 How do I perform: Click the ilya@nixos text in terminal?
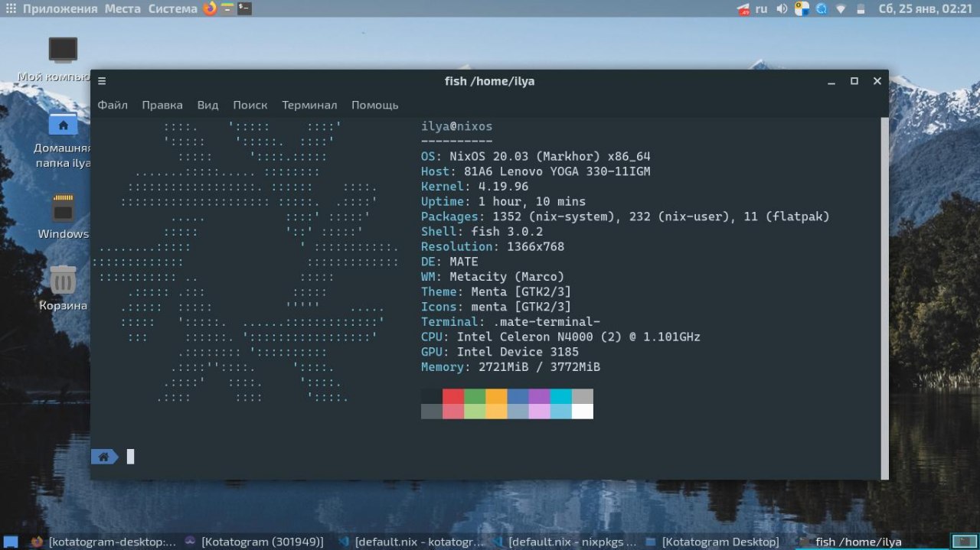click(x=457, y=126)
